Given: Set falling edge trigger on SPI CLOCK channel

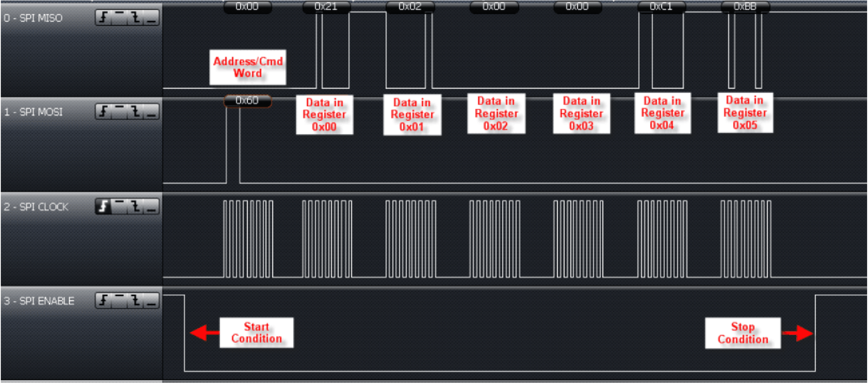Looking at the screenshot, I should [x=135, y=207].
